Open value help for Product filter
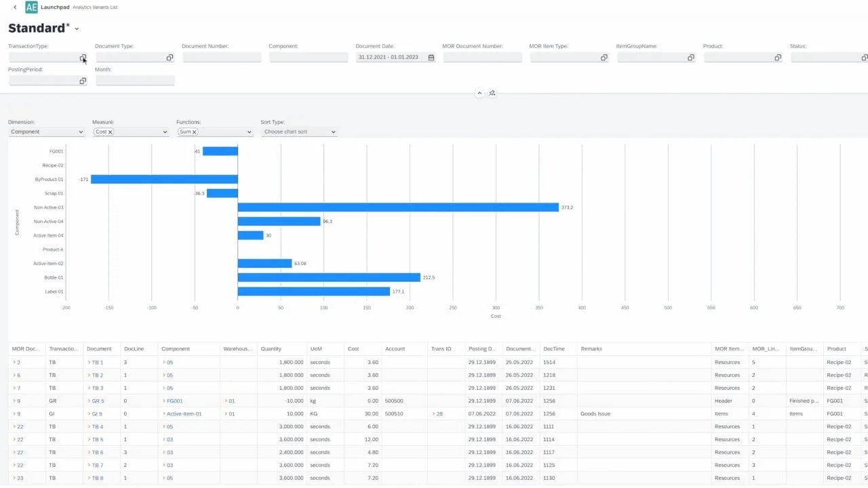868x488 pixels. tap(778, 58)
